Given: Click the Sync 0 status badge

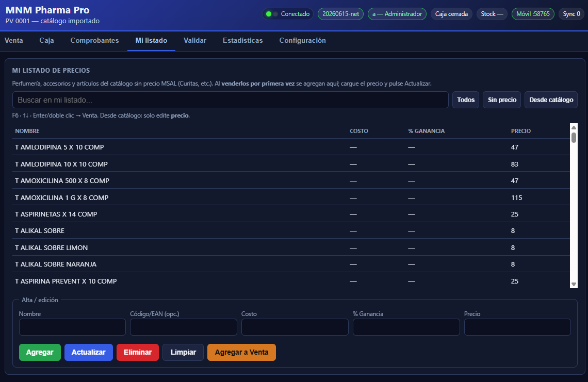Looking at the screenshot, I should [571, 14].
